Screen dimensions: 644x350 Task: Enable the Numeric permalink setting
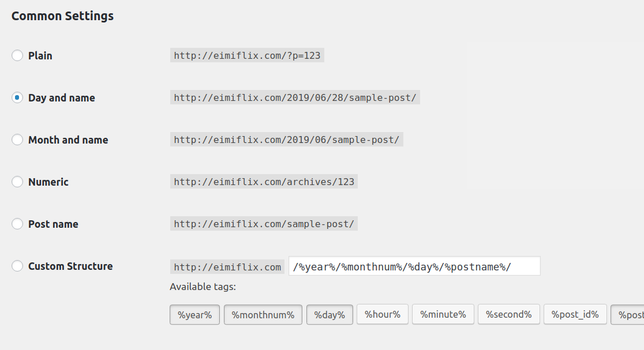pos(17,182)
